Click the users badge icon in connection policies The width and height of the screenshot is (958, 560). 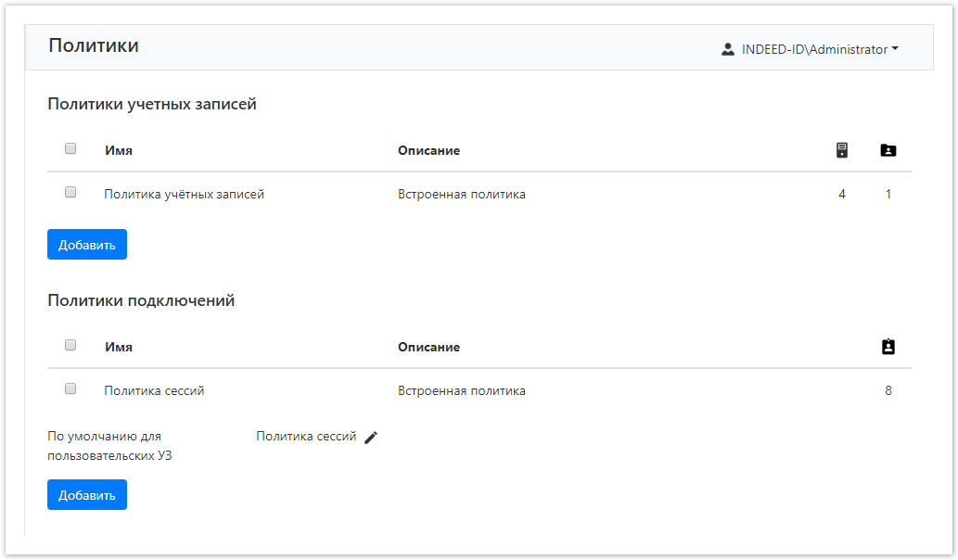[x=888, y=347]
